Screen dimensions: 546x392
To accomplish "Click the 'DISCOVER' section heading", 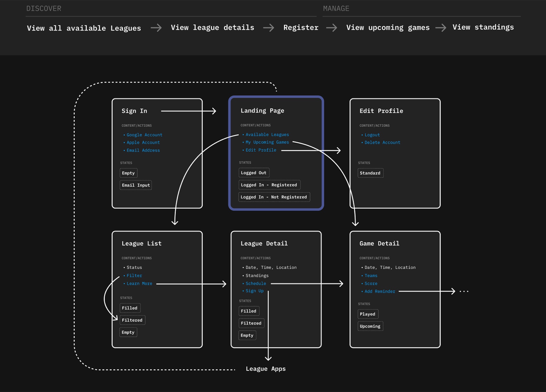I will click(x=44, y=8).
